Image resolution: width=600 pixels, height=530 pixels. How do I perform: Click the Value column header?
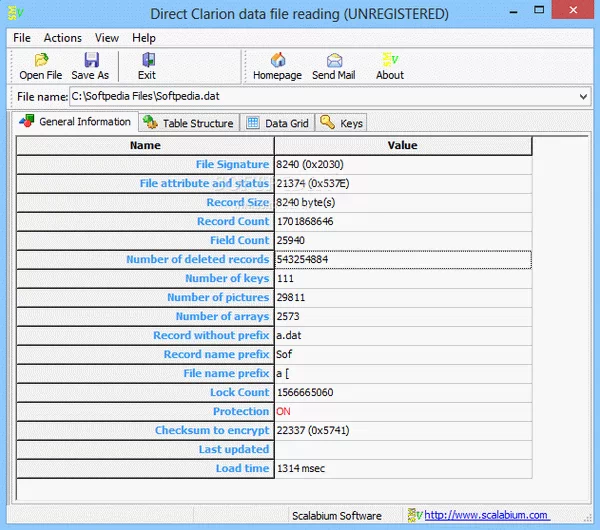[x=403, y=145]
